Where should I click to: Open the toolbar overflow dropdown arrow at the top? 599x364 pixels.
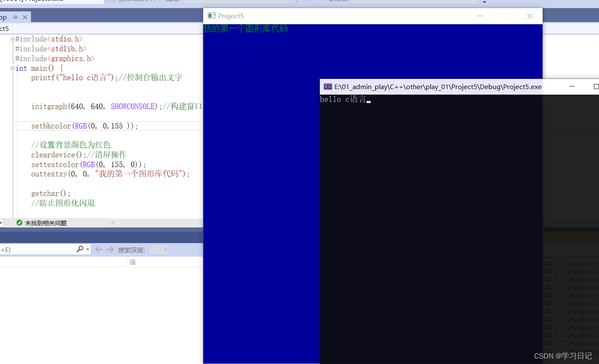484,2
